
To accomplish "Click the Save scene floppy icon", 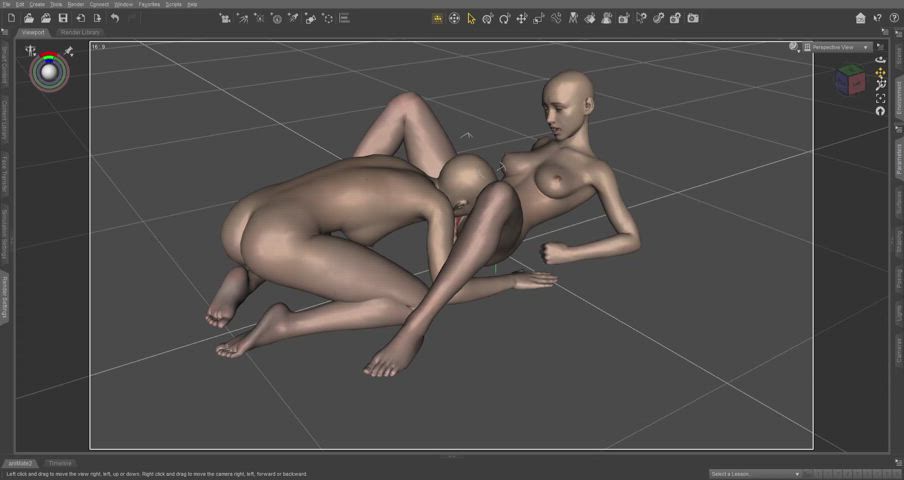I will click(63, 18).
